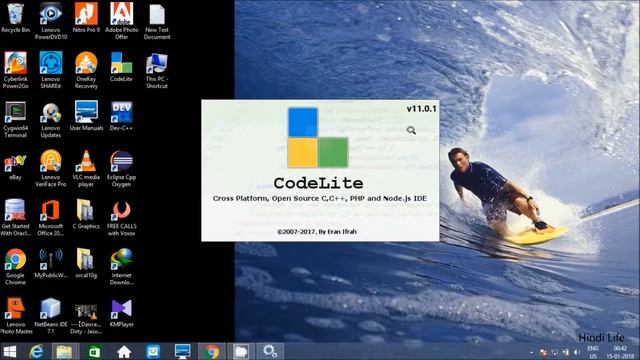Image resolution: width=640 pixels, height=360 pixels.
Task: Open Lenovo Updates shortcut
Action: (x=51, y=119)
